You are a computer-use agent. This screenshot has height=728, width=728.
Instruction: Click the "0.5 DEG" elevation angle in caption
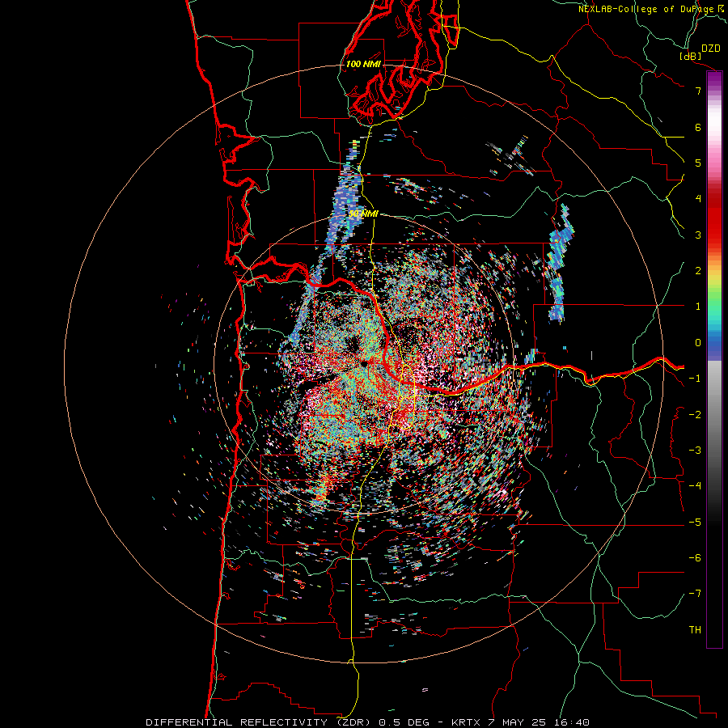coord(404,722)
